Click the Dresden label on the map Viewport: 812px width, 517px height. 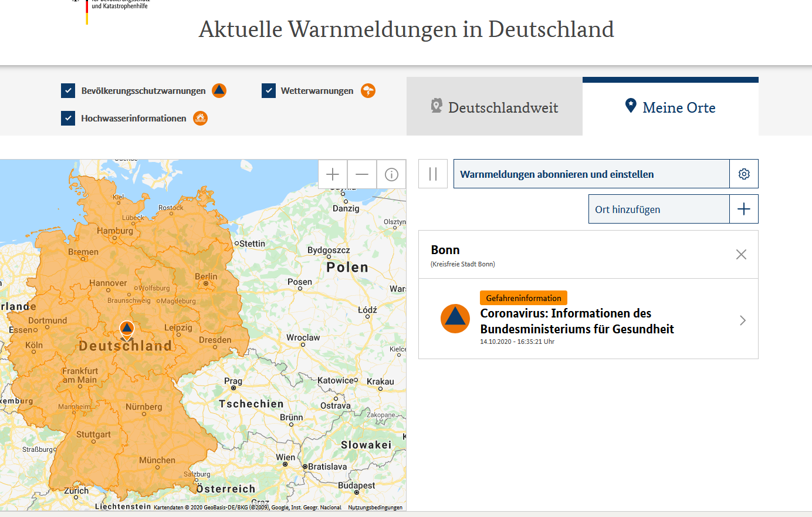[215, 340]
